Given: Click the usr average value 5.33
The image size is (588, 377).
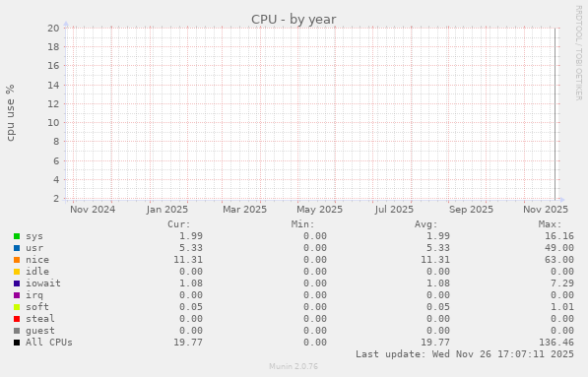Looking at the screenshot, I should click(x=438, y=248).
